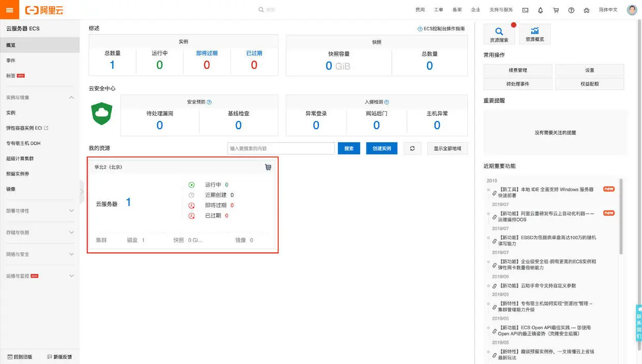
Task: Click the Cloud Shell terminal icon
Action: tap(525, 10)
